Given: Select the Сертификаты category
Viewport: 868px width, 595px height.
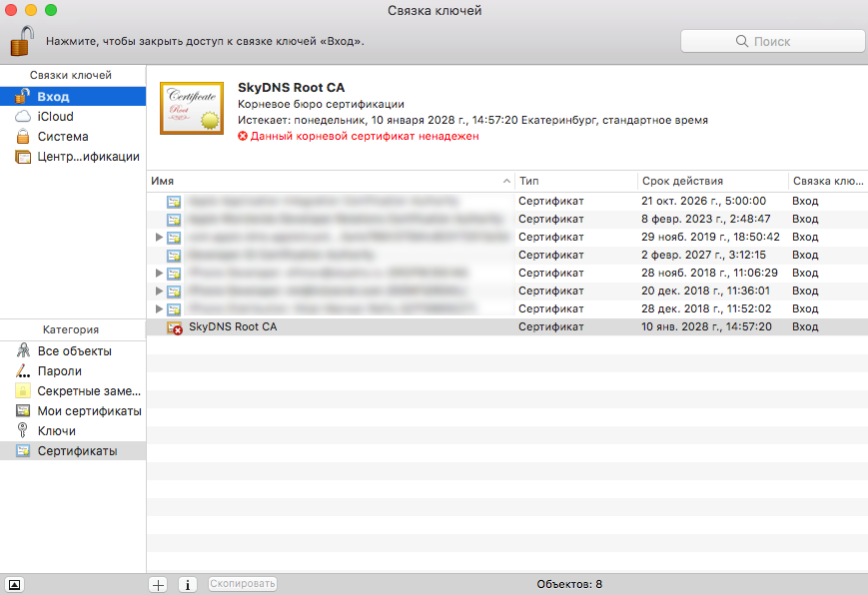Looking at the screenshot, I should point(73,451).
